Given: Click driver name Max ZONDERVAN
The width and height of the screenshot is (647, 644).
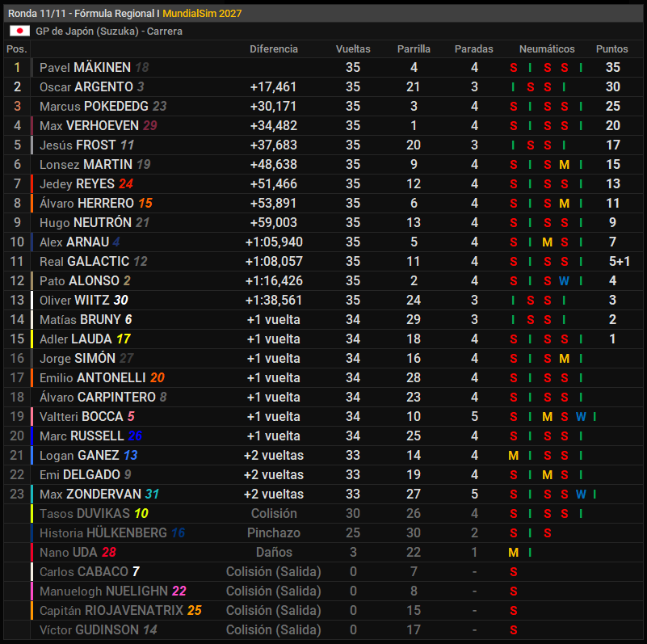Looking at the screenshot, I should 90,495.
